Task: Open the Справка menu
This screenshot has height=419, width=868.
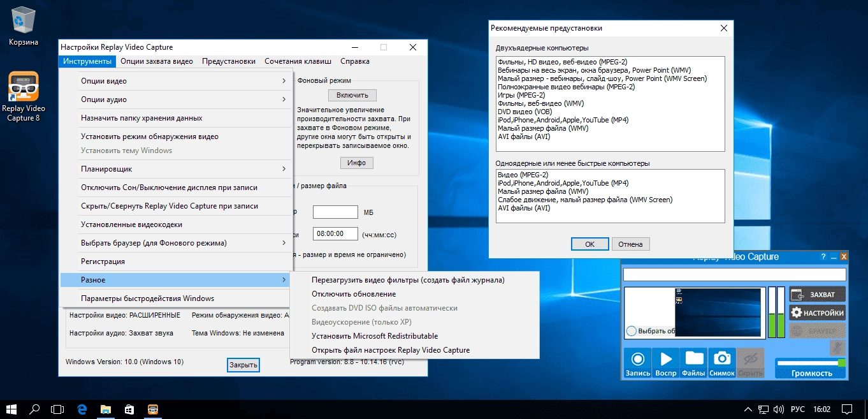Action: pos(355,61)
